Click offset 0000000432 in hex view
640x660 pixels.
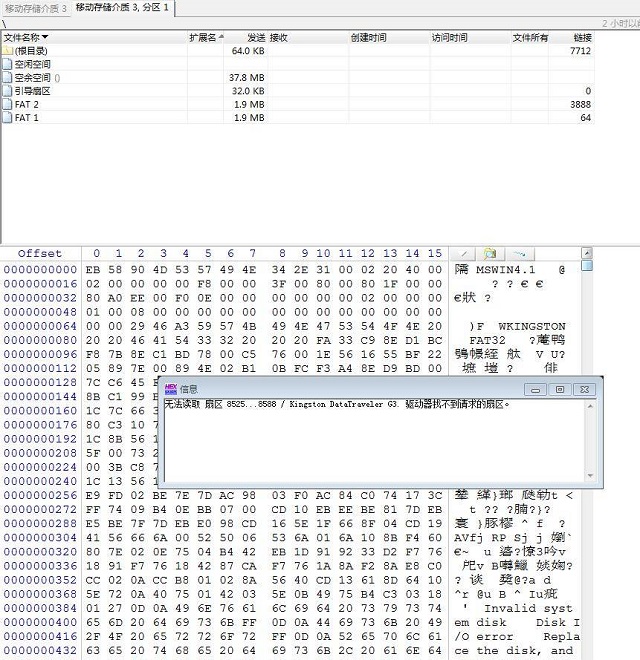[x=40, y=651]
